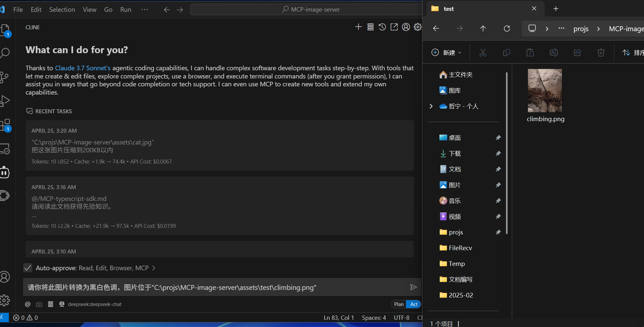Open recent task about cat.jpg compression

[x=220, y=145]
